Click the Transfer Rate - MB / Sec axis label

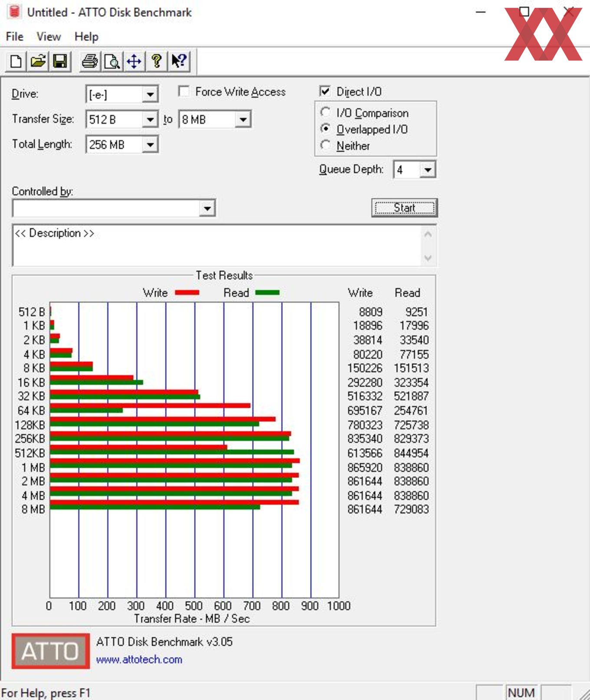tap(192, 618)
